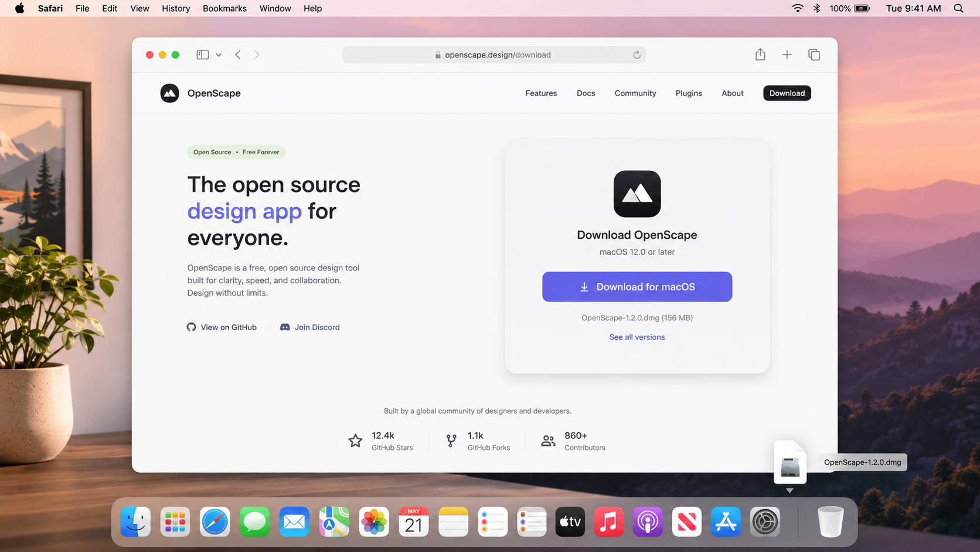Open Reminders from the Dock
The height and width of the screenshot is (552, 980).
pos(493,521)
